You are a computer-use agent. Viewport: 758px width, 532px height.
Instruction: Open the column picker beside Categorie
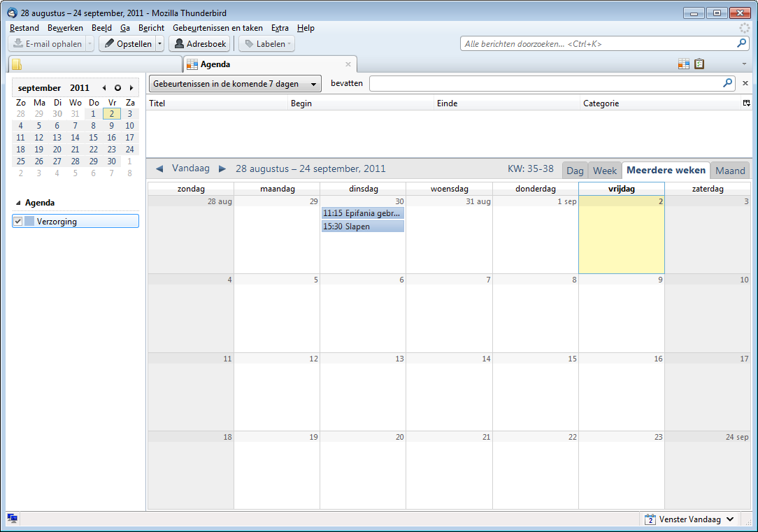coord(746,103)
